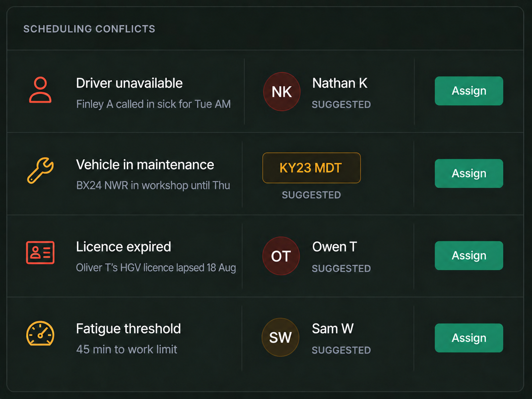Click the wrench vehicle maintenance icon
Viewport: 532px width, 399px height.
pos(40,171)
